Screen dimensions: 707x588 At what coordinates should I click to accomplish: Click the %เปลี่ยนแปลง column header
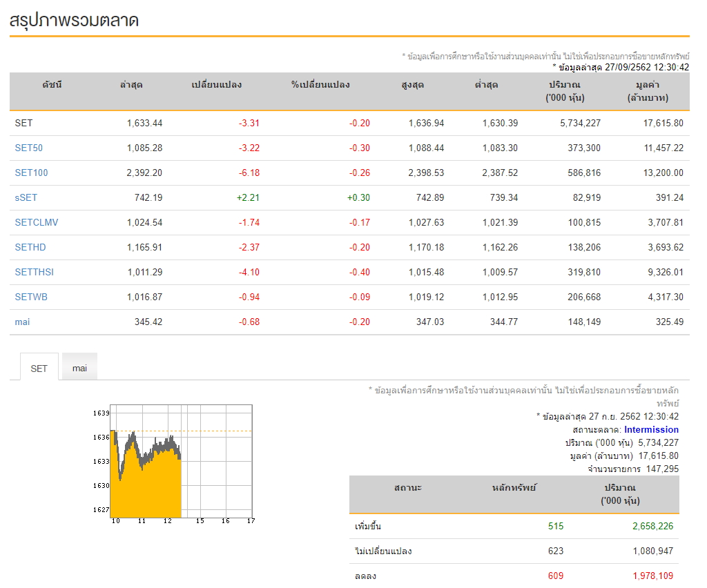[320, 85]
